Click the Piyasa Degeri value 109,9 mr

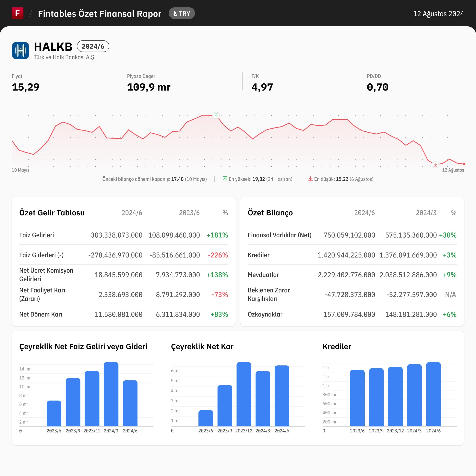click(149, 87)
